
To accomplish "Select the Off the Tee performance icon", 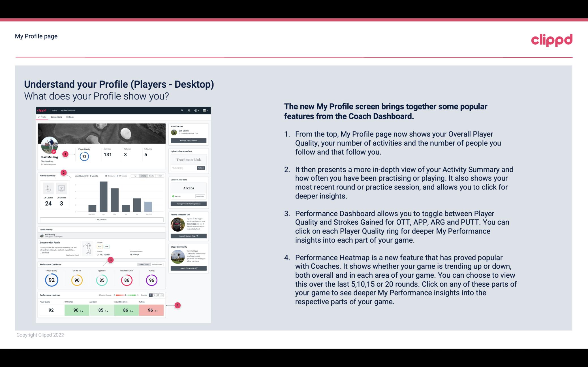I will pyautogui.click(x=77, y=280).
